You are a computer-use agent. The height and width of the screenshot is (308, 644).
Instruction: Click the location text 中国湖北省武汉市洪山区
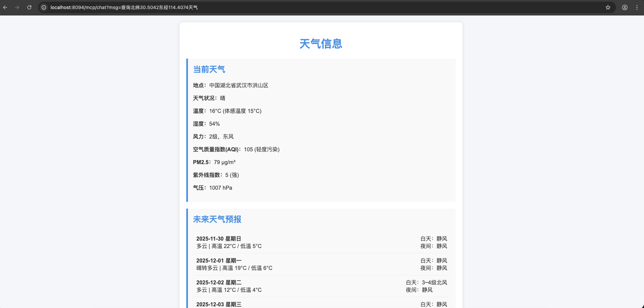coord(238,86)
